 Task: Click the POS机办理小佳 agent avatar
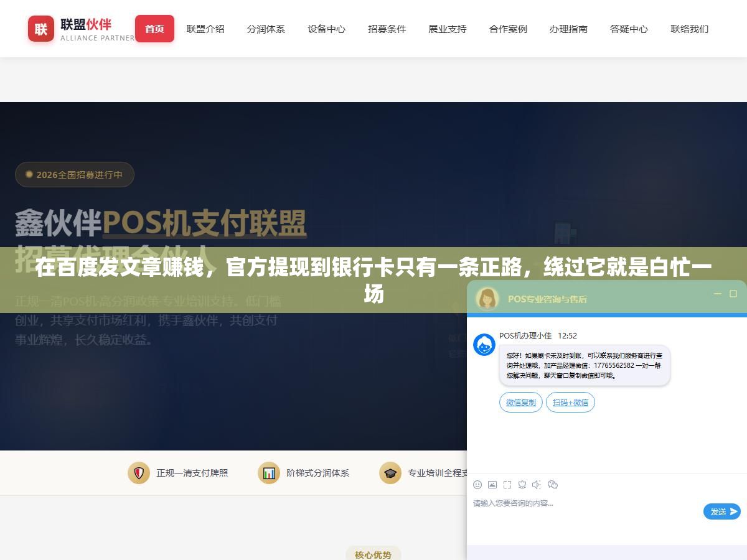(484, 345)
